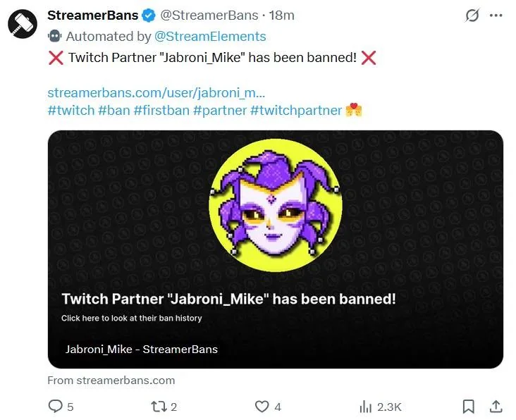Screen dimensions: 516x420
Task: Open the Grok slashed-circle icon
Action: (x=472, y=16)
